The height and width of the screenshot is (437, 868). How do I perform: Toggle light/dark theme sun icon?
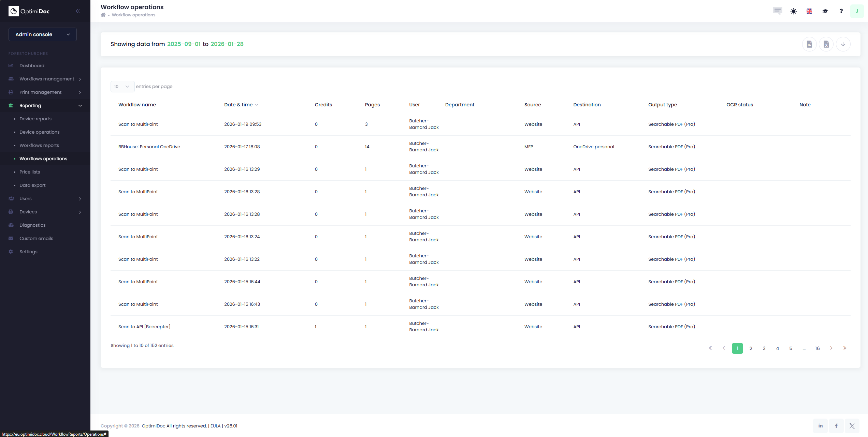(x=794, y=11)
